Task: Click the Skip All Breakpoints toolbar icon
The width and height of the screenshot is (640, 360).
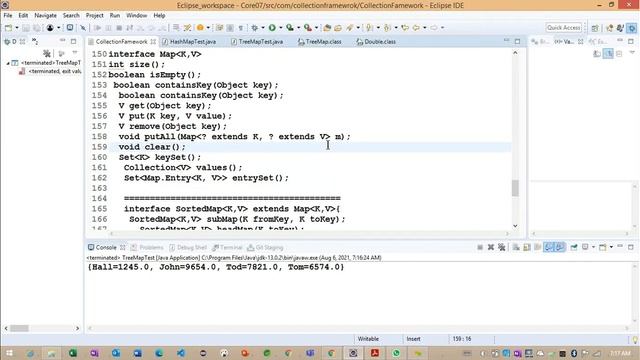Action: (x=83, y=28)
